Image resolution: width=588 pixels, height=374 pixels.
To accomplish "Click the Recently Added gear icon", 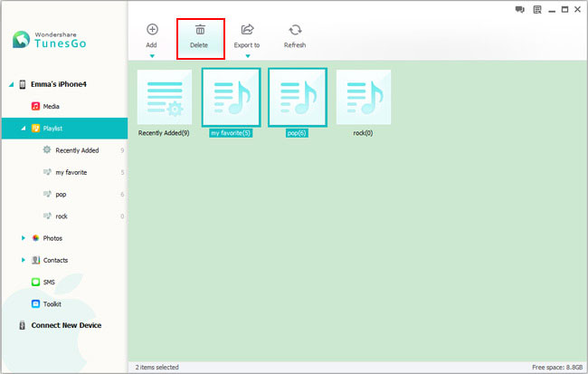I will pos(47,149).
